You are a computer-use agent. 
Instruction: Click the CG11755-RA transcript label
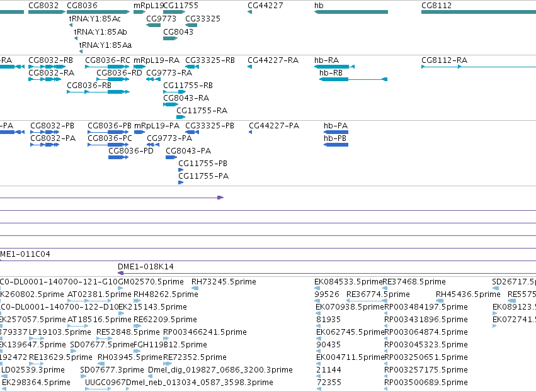click(202, 111)
